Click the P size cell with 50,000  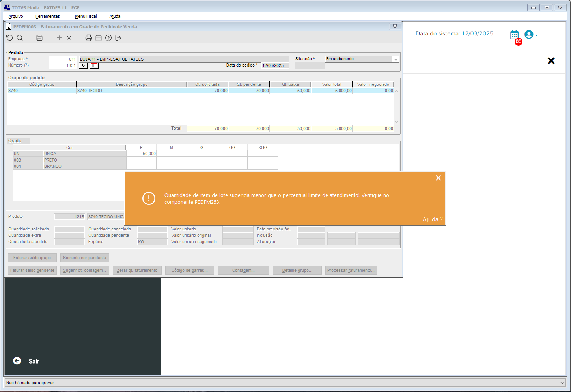pos(141,154)
